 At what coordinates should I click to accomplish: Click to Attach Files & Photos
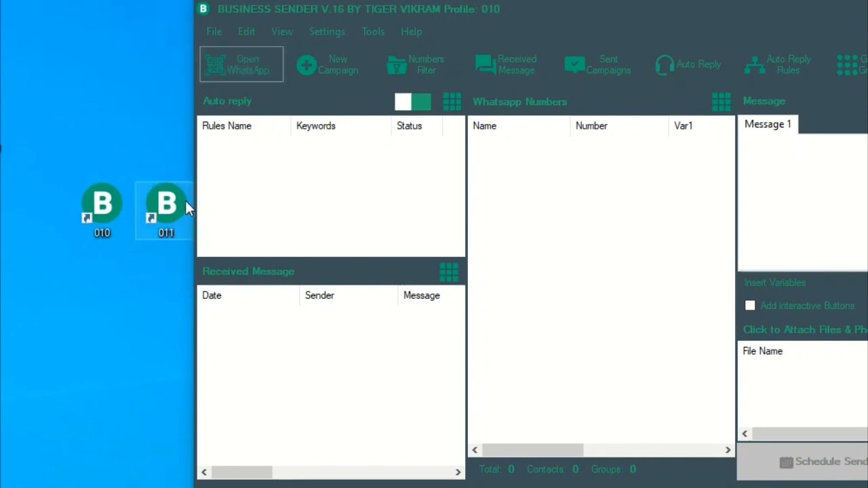805,329
